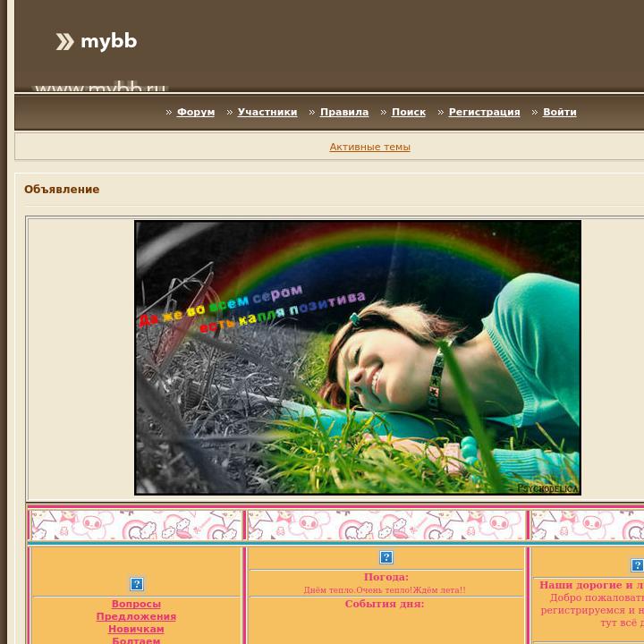Click the pink pattern banner above Вопросы
Image resolution: width=644 pixels, height=644 pixels.
(x=136, y=525)
